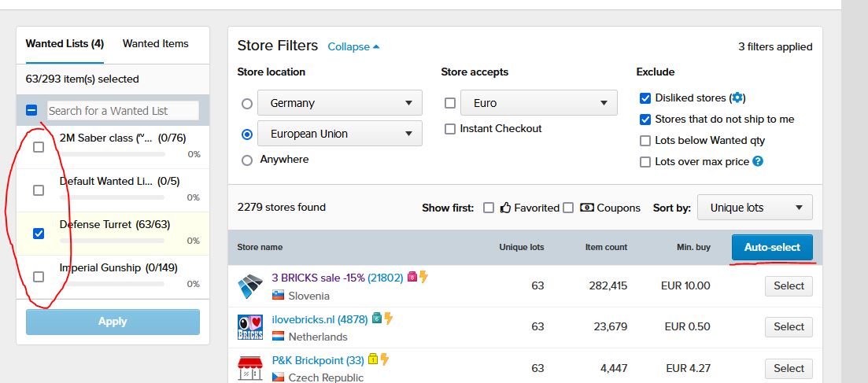Click the pink badge icon beside 3 BRICKS sale
Image resolution: width=868 pixels, height=383 pixels.
click(412, 278)
